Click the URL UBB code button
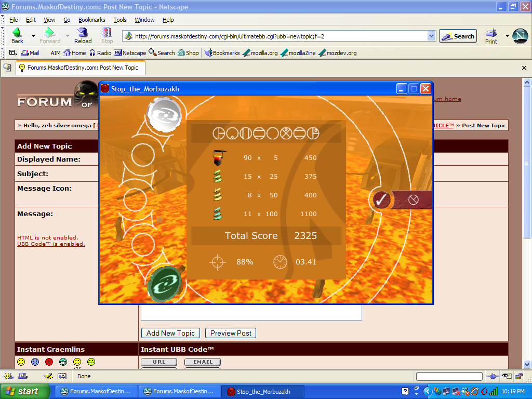Screen dimensions: 532x399 point(159,362)
